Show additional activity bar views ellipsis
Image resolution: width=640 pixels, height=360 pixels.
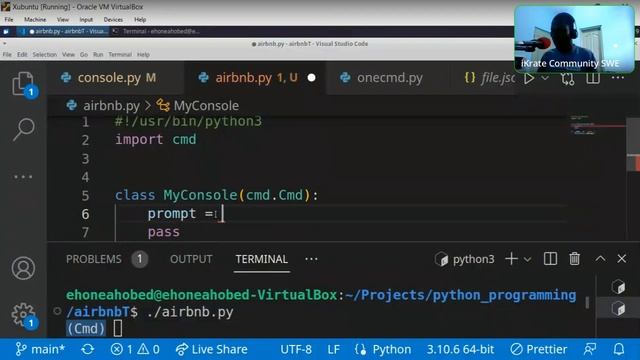23,177
